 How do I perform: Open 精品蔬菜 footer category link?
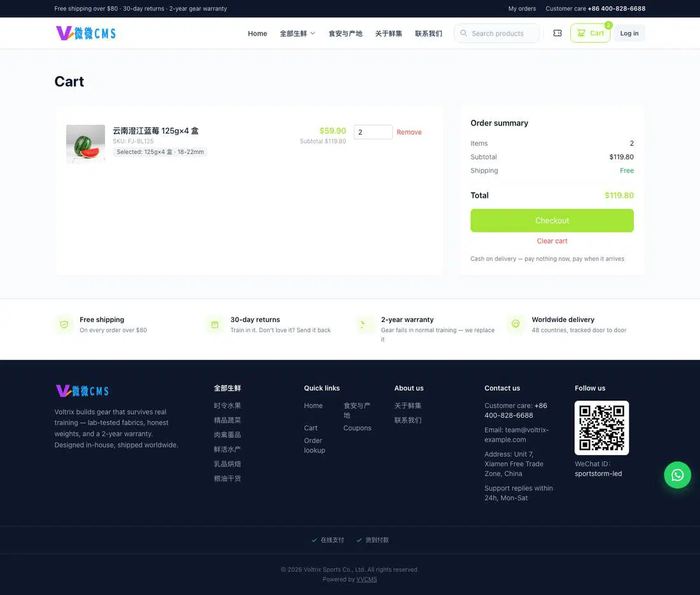227,421
